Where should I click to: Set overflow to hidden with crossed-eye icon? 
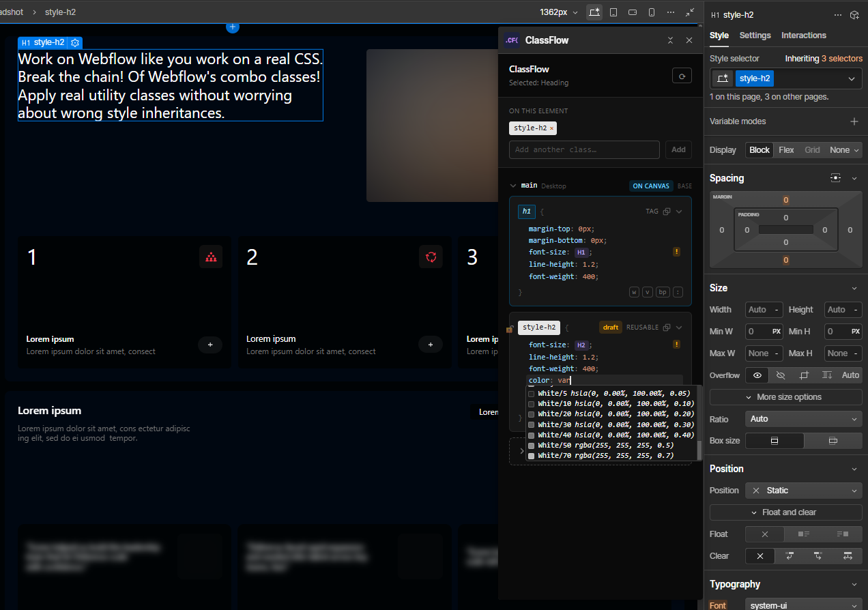[x=781, y=375]
